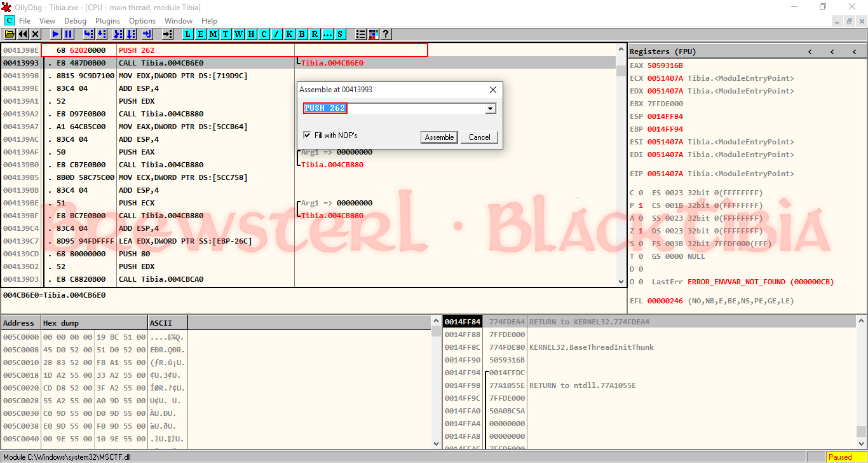Select stack row KERNEL32.BaseThreadInitThunk
This screenshot has width=868, height=463.
[x=649, y=347]
